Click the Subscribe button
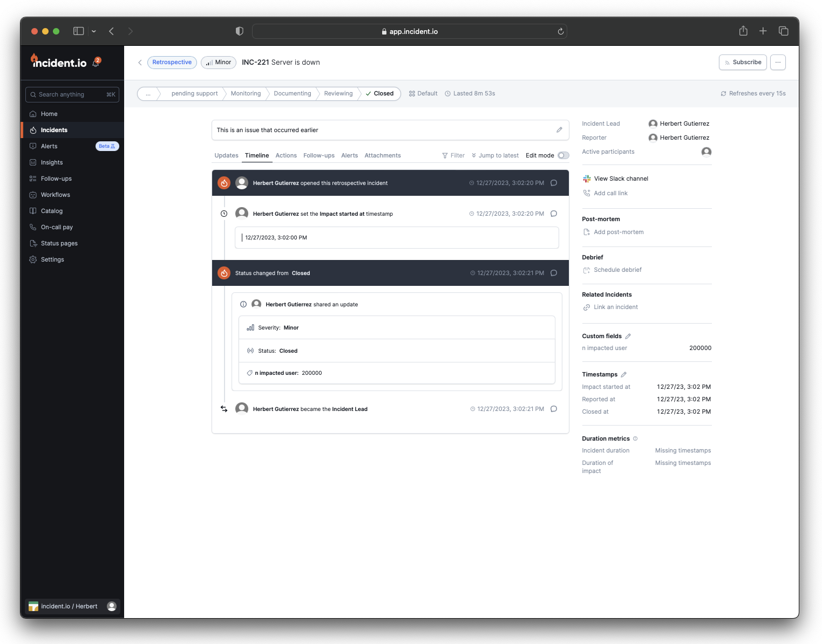The width and height of the screenshot is (822, 644). pyautogui.click(x=743, y=63)
